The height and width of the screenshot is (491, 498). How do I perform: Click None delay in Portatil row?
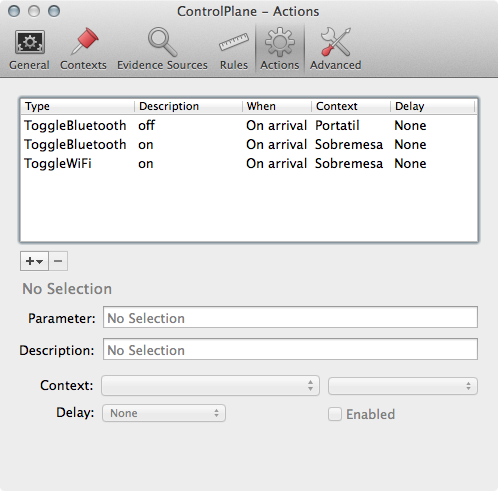[410, 126]
